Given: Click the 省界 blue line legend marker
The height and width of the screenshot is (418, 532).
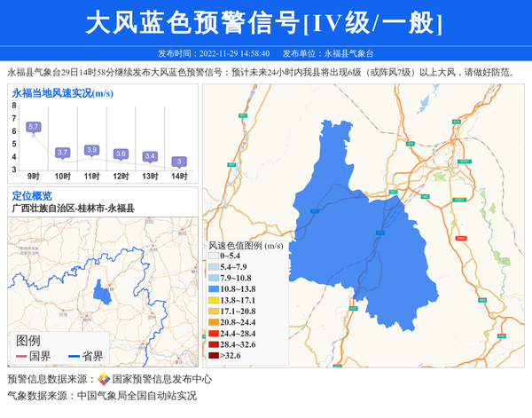Looking at the screenshot, I should (74, 356).
